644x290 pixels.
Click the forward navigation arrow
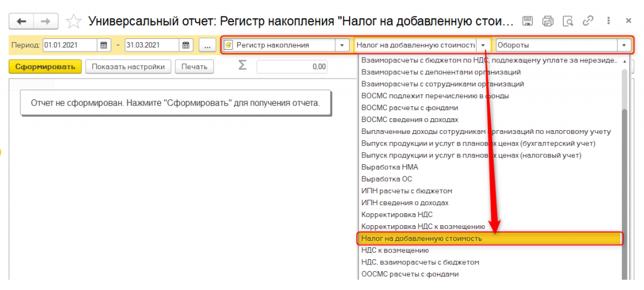pyautogui.click(x=46, y=21)
